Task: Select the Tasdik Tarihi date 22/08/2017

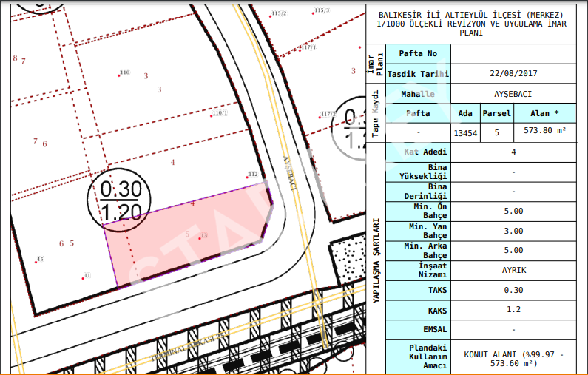Action: [x=513, y=74]
